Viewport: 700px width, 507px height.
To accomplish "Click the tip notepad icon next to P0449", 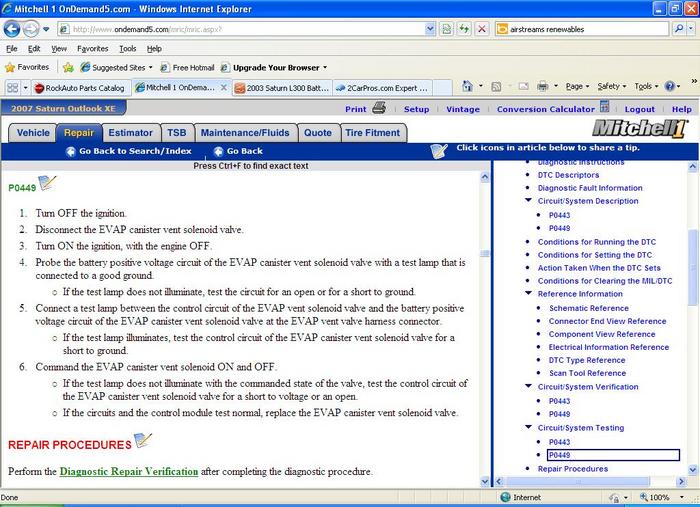I will pos(47,183).
